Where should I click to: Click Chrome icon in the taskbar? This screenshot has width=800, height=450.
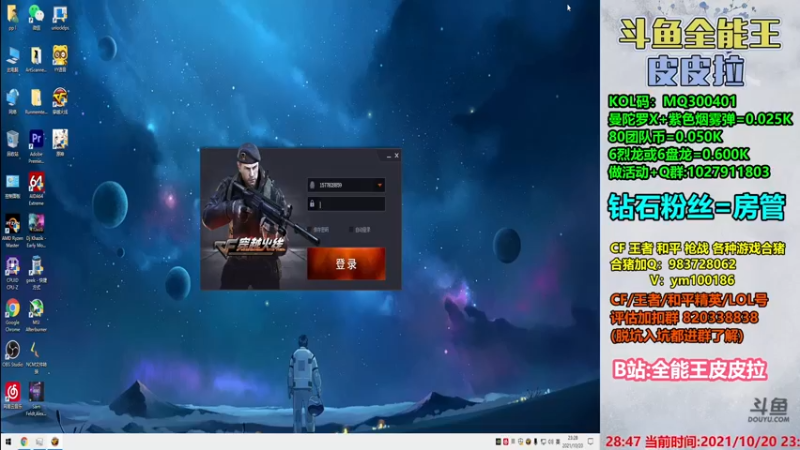(24, 441)
